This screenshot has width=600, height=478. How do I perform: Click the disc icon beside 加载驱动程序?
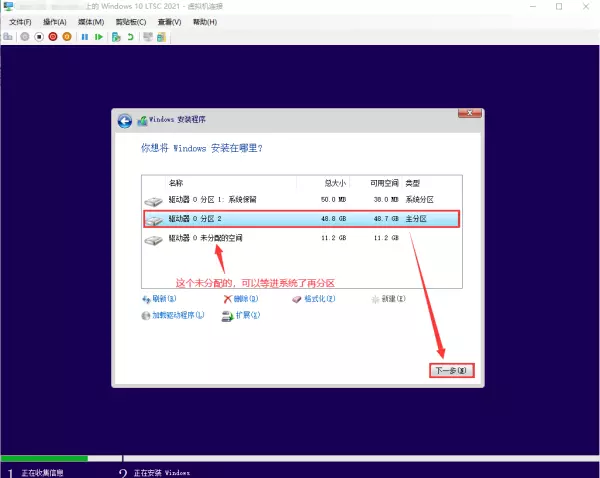click(146, 316)
